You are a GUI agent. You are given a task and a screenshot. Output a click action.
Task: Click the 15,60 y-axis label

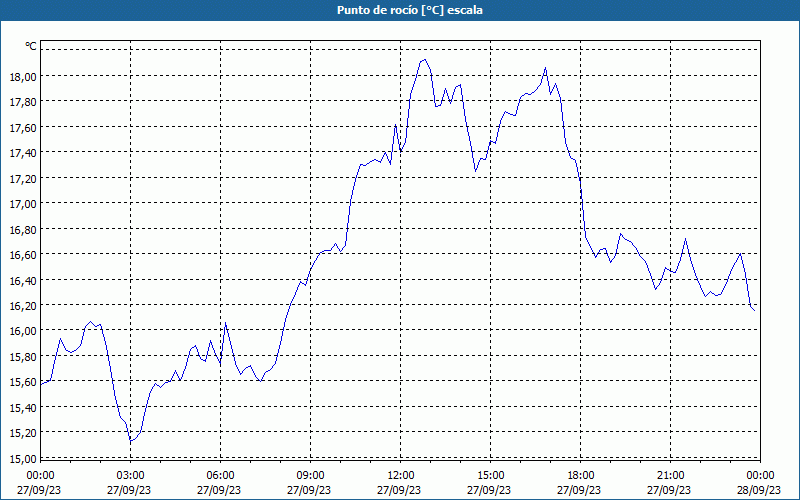[23, 382]
